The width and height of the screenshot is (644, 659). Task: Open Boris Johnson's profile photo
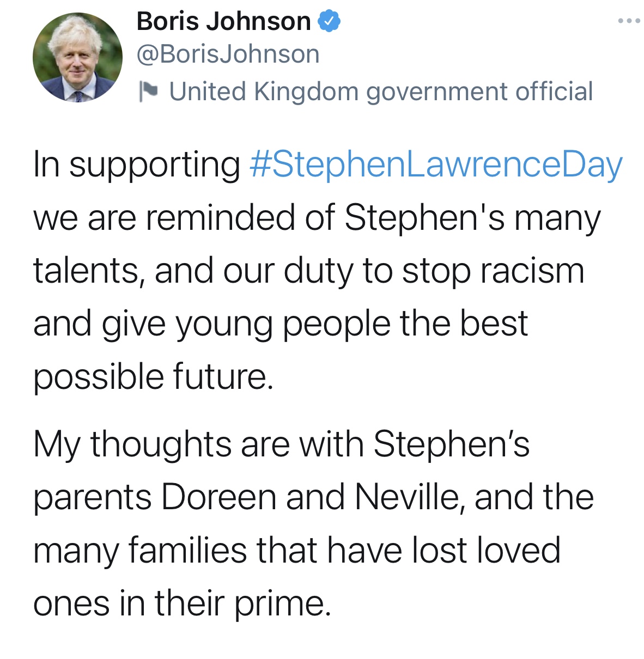click(x=77, y=58)
